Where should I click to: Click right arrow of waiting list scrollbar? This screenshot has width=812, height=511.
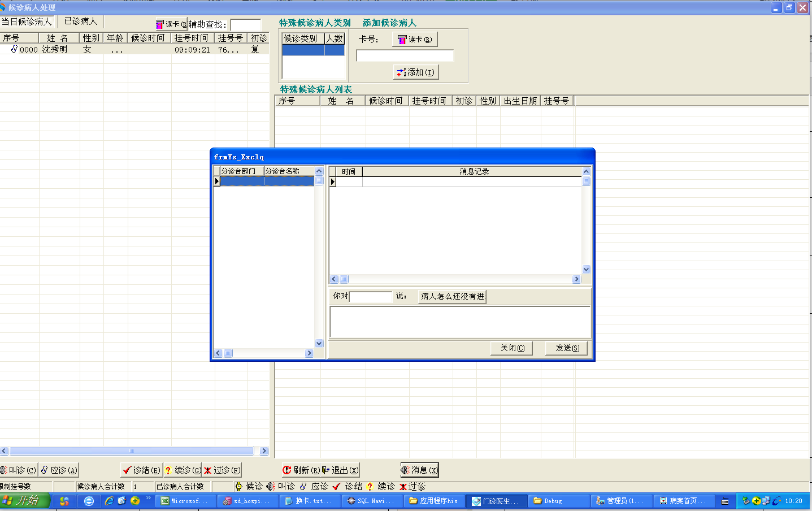[264, 451]
